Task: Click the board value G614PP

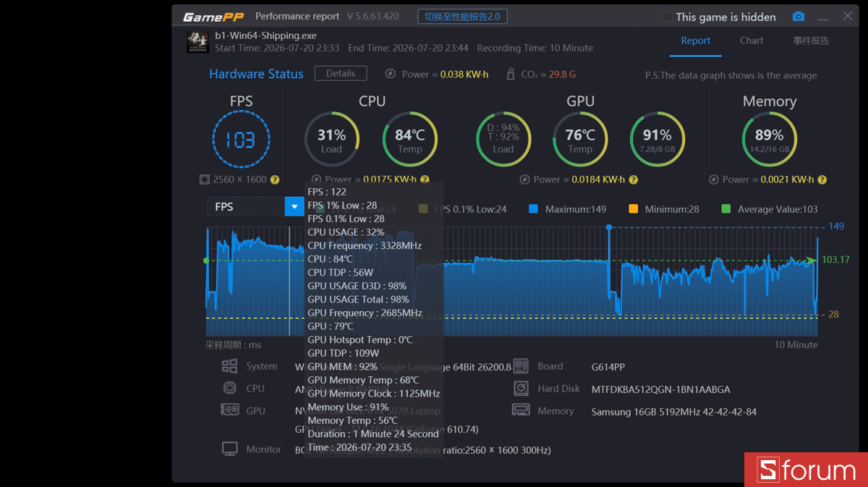Action: (608, 367)
